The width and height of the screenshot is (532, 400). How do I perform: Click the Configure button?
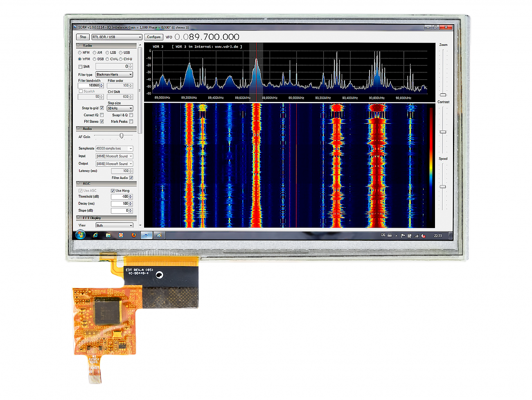[154, 37]
